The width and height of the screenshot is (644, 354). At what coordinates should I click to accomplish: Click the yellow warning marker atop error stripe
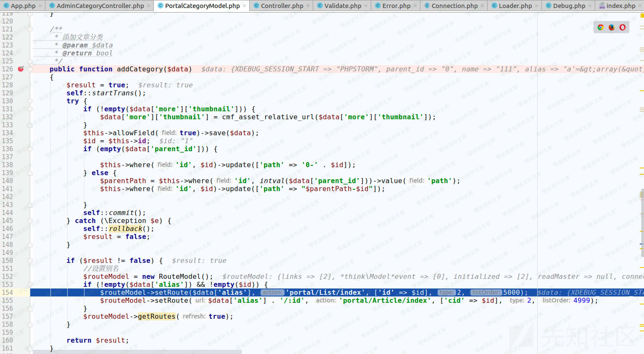(x=642, y=16)
